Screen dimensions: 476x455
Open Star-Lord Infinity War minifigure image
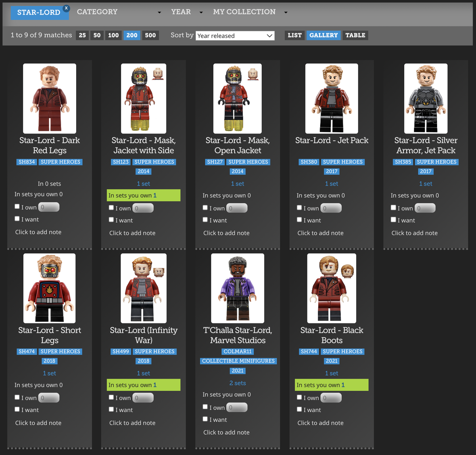point(144,288)
